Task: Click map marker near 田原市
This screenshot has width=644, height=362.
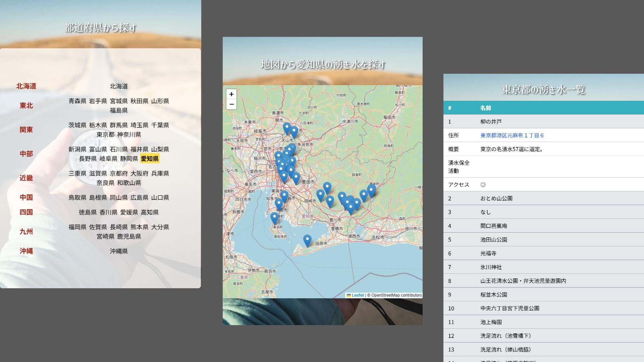Action: [x=307, y=240]
